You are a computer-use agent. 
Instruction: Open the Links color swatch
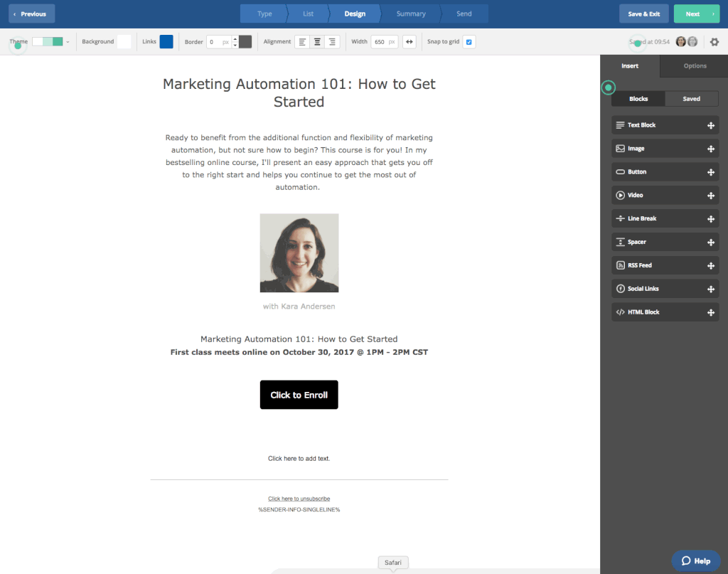[x=166, y=42]
